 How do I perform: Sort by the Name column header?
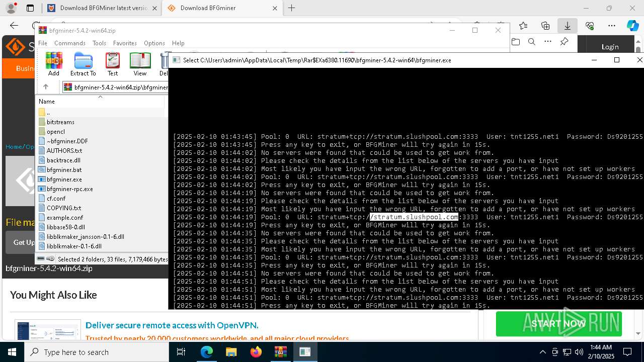101,102
